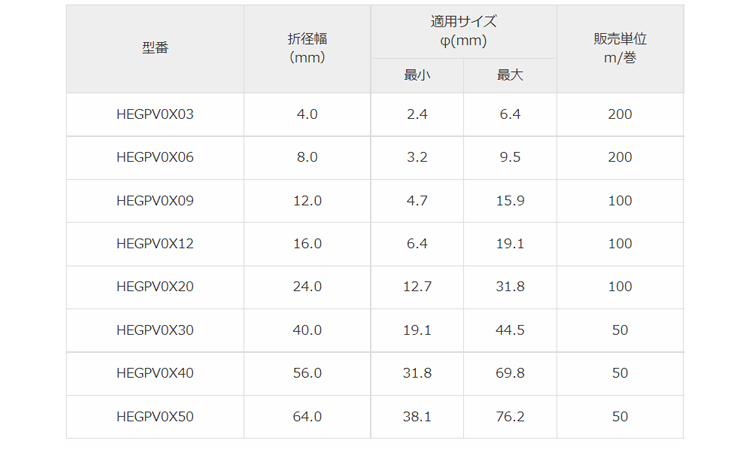Image resolution: width=750 pixels, height=450 pixels.
Task: Select model number HEGPV0X06
Action: click(x=155, y=157)
